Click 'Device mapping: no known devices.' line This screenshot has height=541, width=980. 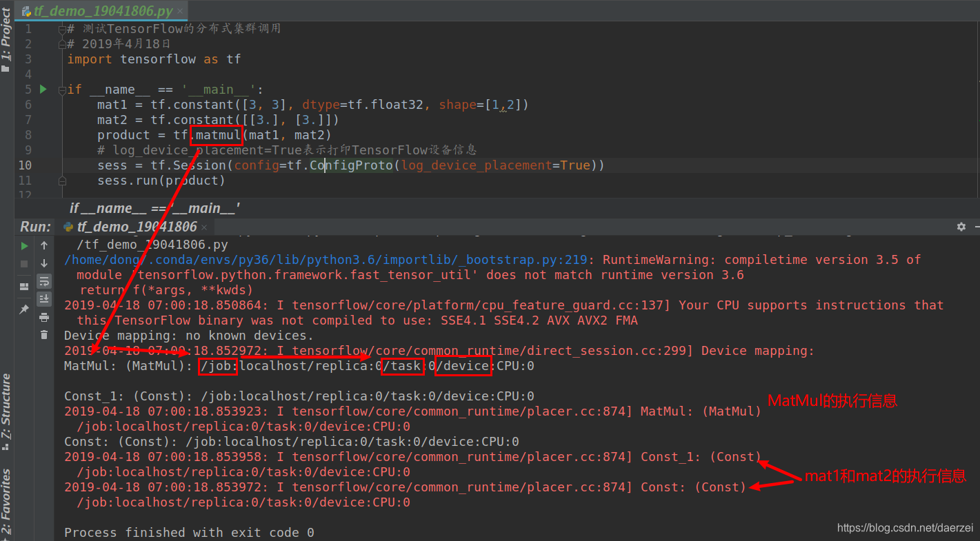188,336
